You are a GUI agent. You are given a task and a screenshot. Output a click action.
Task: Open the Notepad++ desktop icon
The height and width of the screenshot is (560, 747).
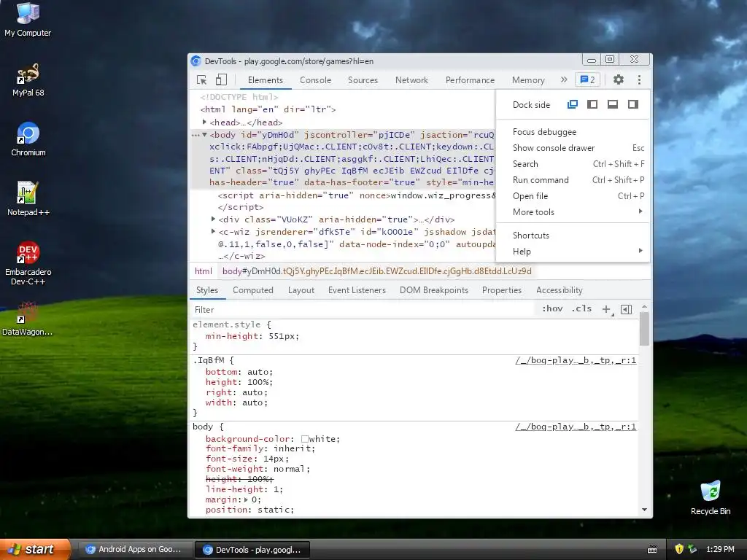(28, 199)
